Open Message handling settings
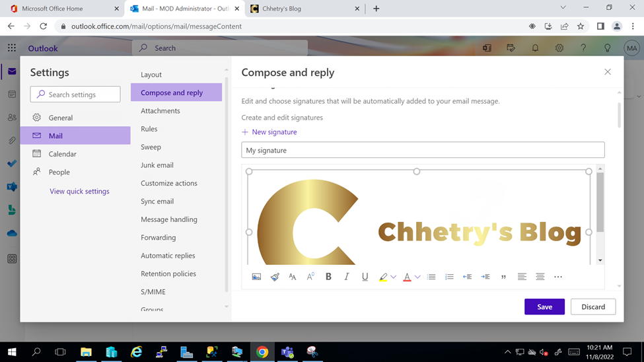Screen dimensions: 644x362 (x=176, y=219)
